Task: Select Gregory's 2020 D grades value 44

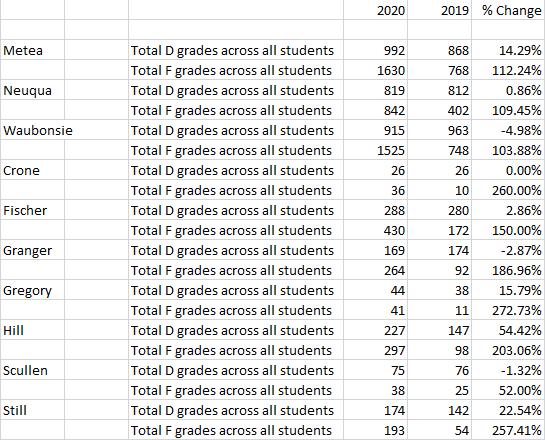Action: (x=375, y=290)
